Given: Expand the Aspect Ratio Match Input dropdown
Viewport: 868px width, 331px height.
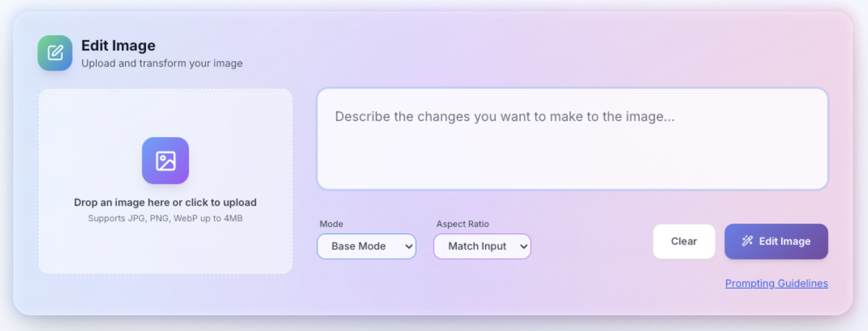Looking at the screenshot, I should [481, 246].
